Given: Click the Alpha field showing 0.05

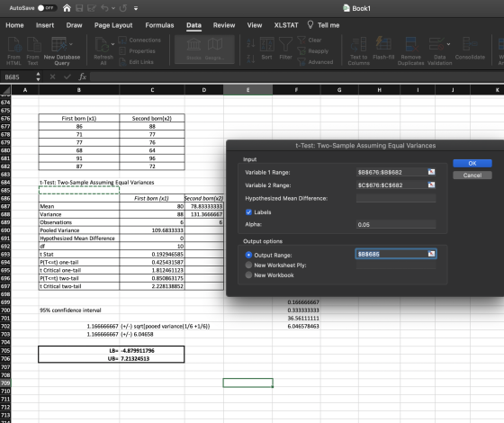Looking at the screenshot, I should tap(396, 224).
